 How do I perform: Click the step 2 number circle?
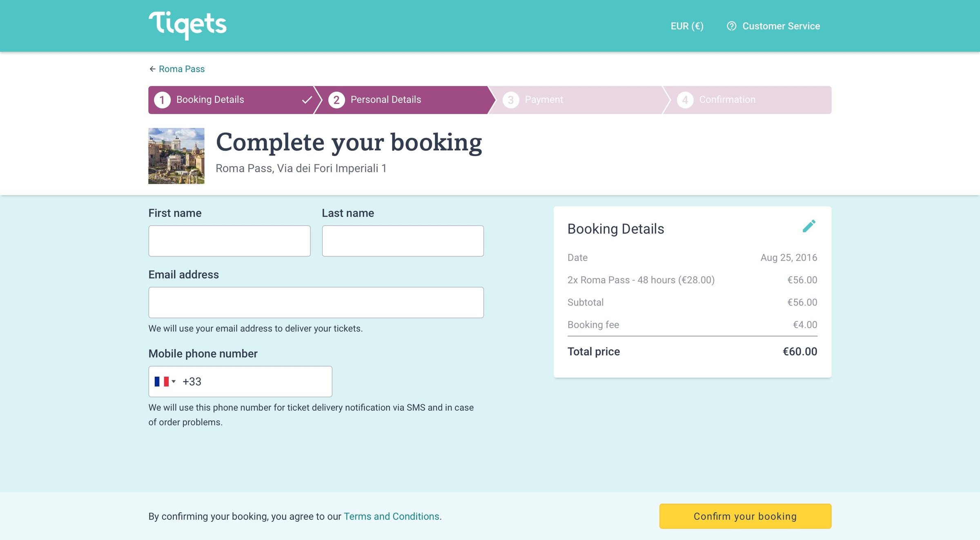click(336, 100)
